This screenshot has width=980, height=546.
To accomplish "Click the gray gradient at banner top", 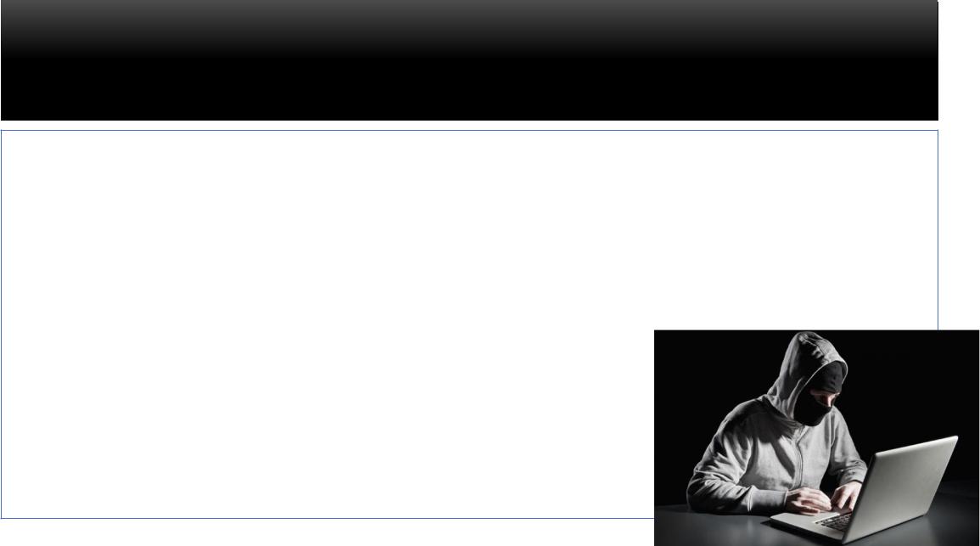I will point(469,22).
